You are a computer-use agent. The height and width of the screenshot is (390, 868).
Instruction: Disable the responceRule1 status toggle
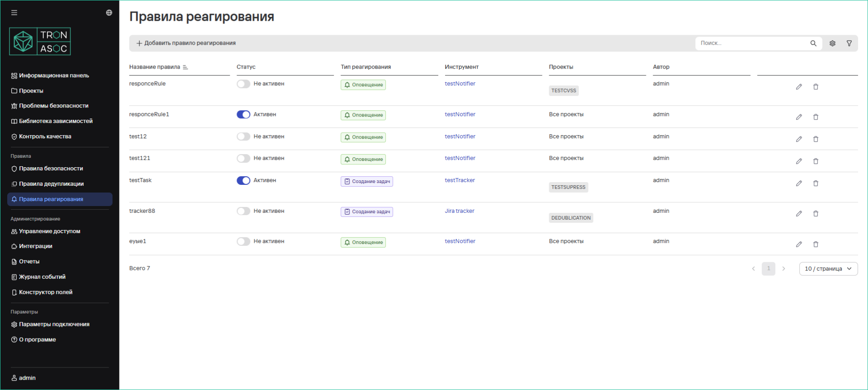pos(243,115)
